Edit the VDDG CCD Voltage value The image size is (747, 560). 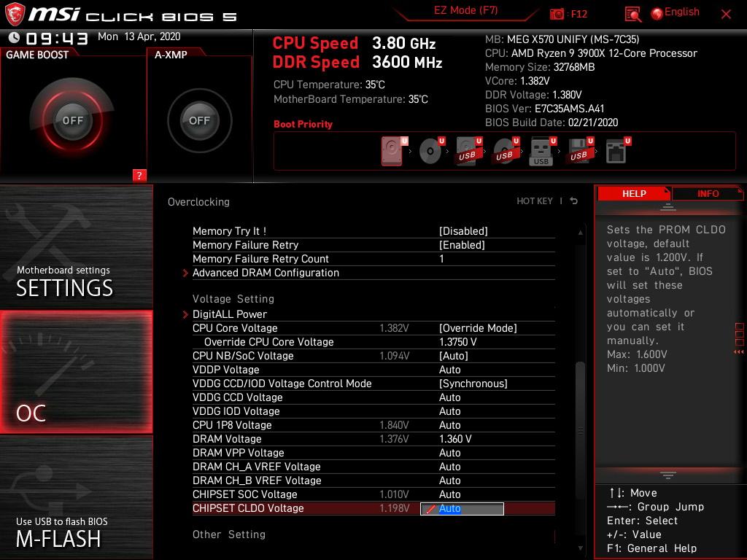pyautogui.click(x=449, y=397)
